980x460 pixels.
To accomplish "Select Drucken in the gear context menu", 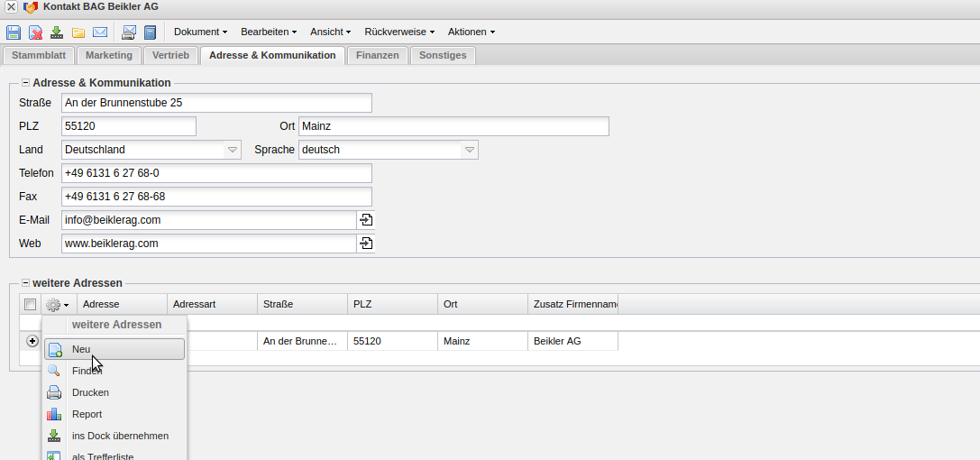I will [x=90, y=392].
